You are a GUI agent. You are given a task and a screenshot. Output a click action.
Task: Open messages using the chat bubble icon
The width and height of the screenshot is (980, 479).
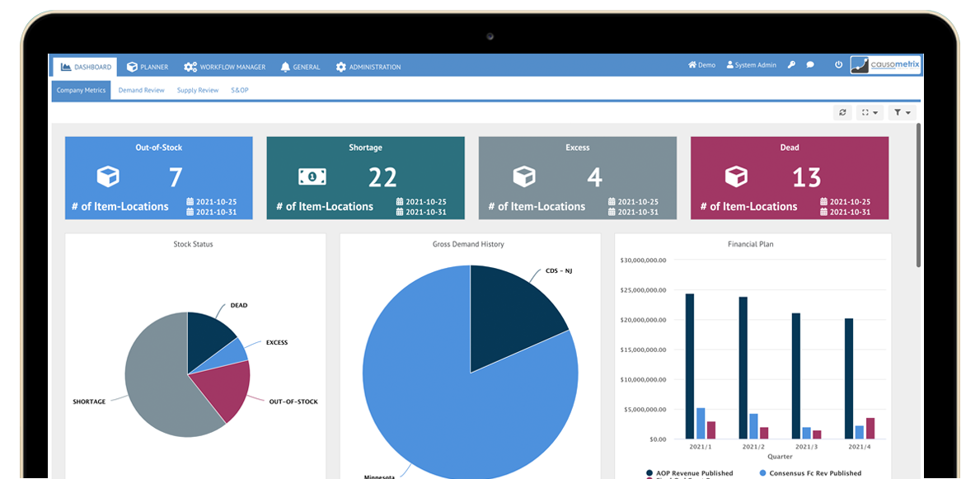click(810, 64)
